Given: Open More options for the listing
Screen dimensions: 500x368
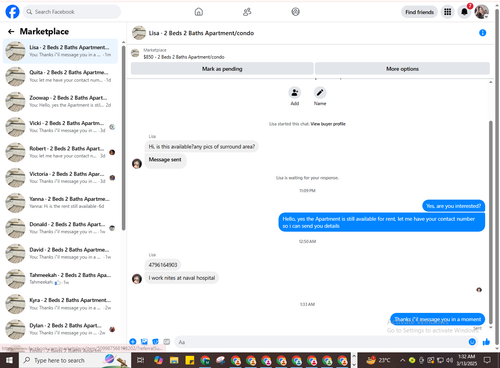Looking at the screenshot, I should [x=402, y=69].
